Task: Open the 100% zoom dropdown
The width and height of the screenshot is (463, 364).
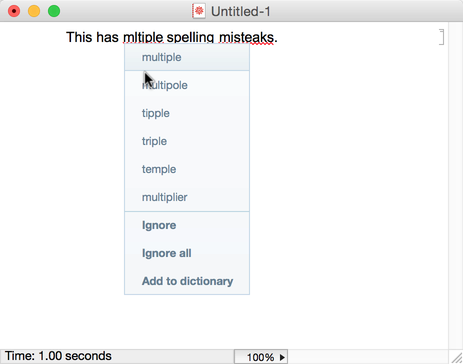Action: pyautogui.click(x=261, y=357)
